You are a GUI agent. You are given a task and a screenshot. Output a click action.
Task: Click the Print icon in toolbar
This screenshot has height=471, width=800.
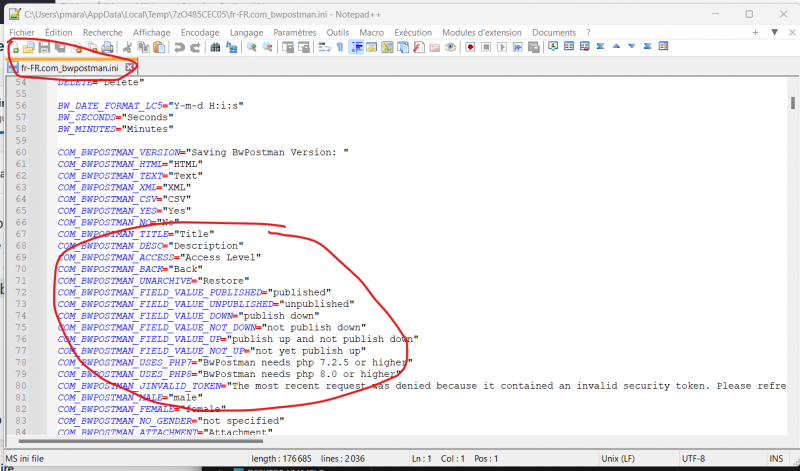point(106,47)
